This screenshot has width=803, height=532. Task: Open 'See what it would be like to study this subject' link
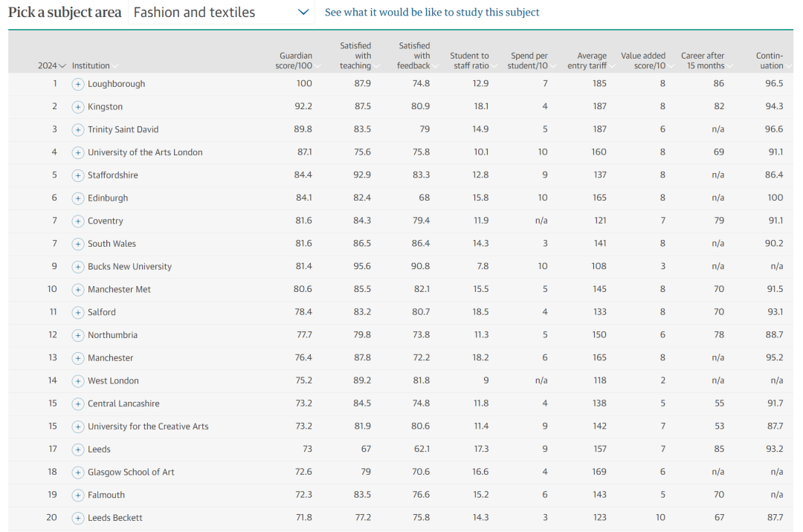[x=432, y=13]
